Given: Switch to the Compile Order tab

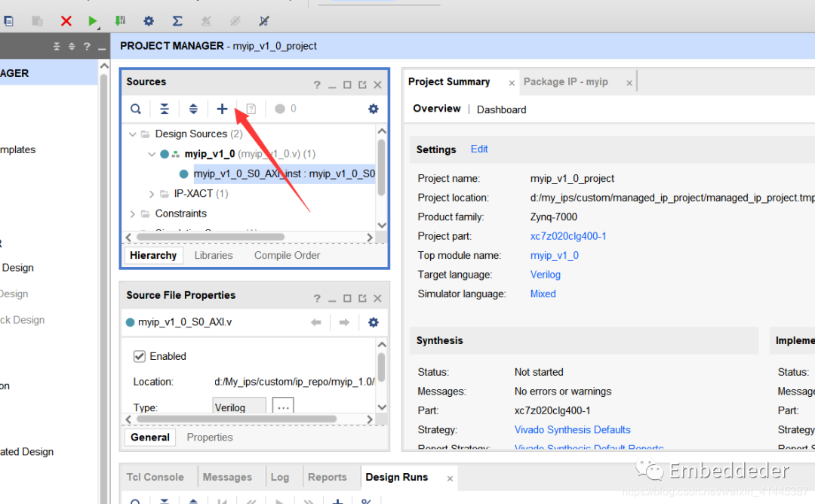Looking at the screenshot, I should (287, 256).
